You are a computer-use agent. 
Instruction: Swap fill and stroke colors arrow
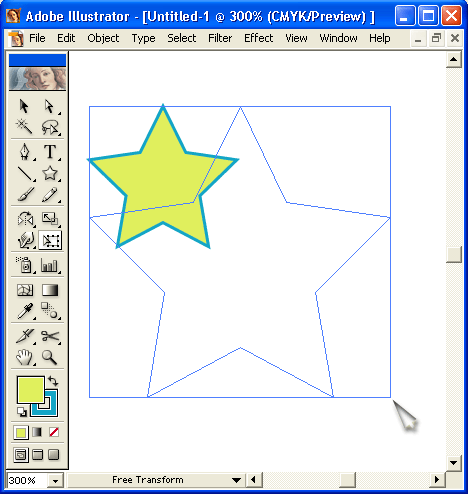[53, 381]
